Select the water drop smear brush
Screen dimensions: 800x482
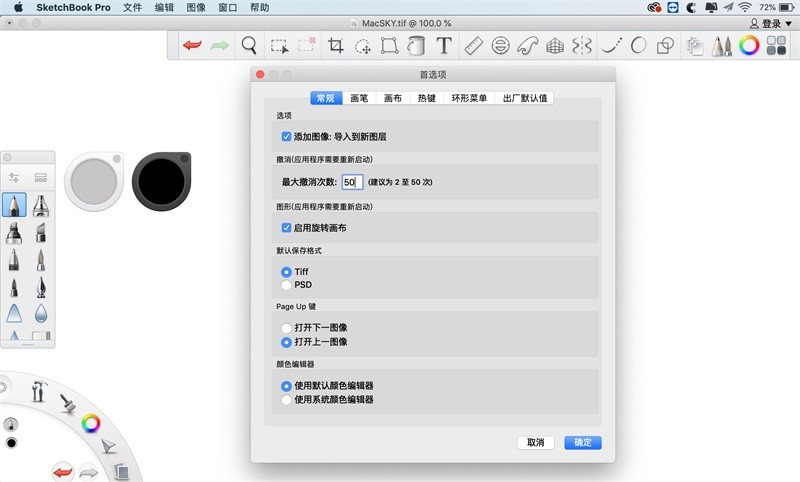point(41,313)
